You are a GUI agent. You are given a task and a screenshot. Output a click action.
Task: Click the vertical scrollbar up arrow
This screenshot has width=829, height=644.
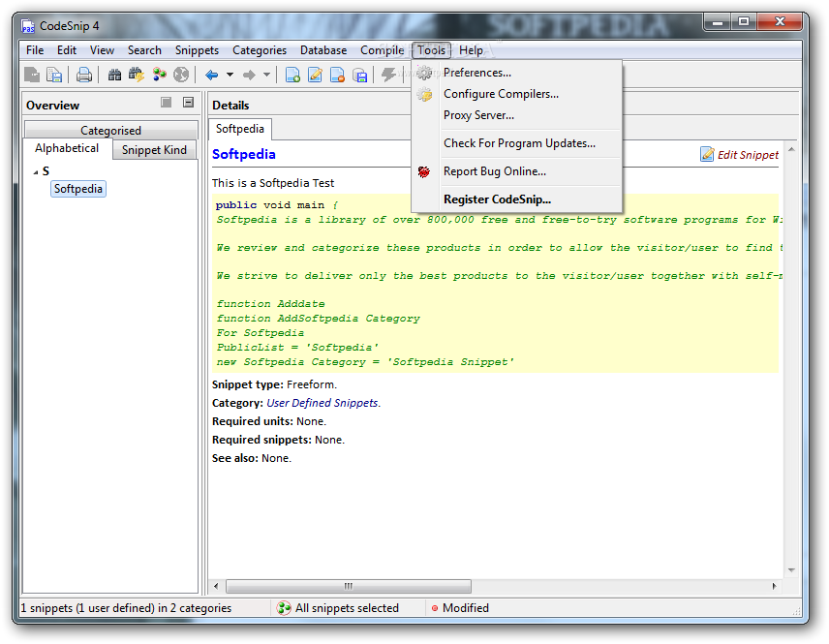coord(791,150)
